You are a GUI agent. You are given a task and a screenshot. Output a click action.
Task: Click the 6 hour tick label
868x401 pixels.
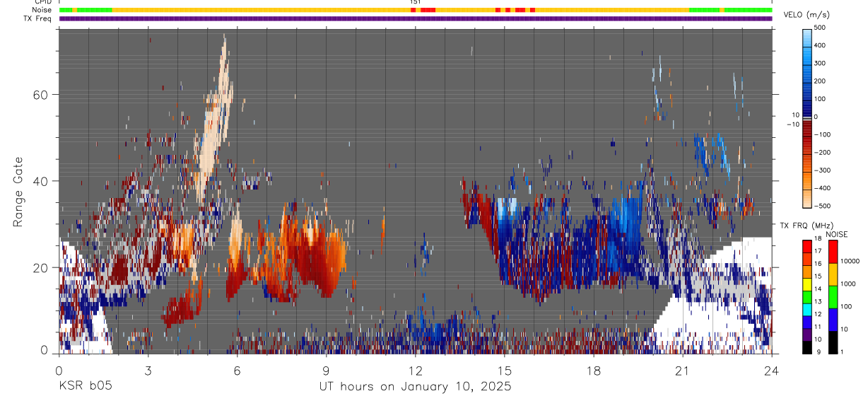(237, 370)
